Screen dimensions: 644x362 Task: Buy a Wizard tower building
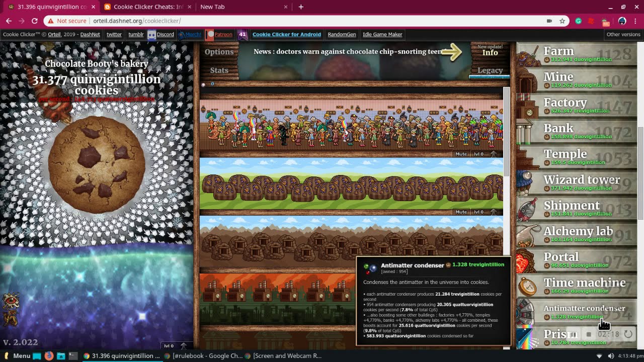pos(577,183)
